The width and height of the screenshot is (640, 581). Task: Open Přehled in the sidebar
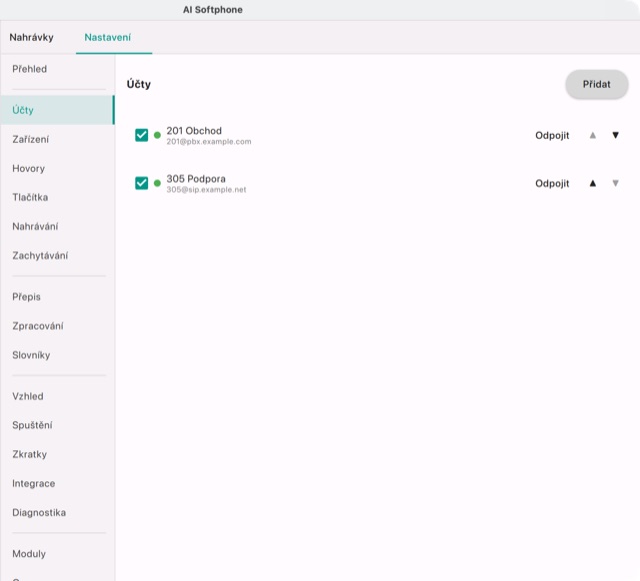57,69
